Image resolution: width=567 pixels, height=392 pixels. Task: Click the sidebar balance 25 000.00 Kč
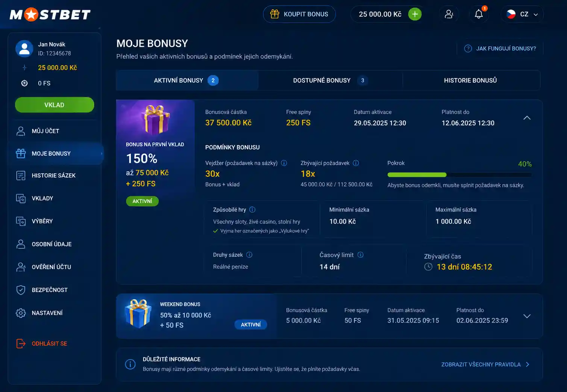coord(58,68)
